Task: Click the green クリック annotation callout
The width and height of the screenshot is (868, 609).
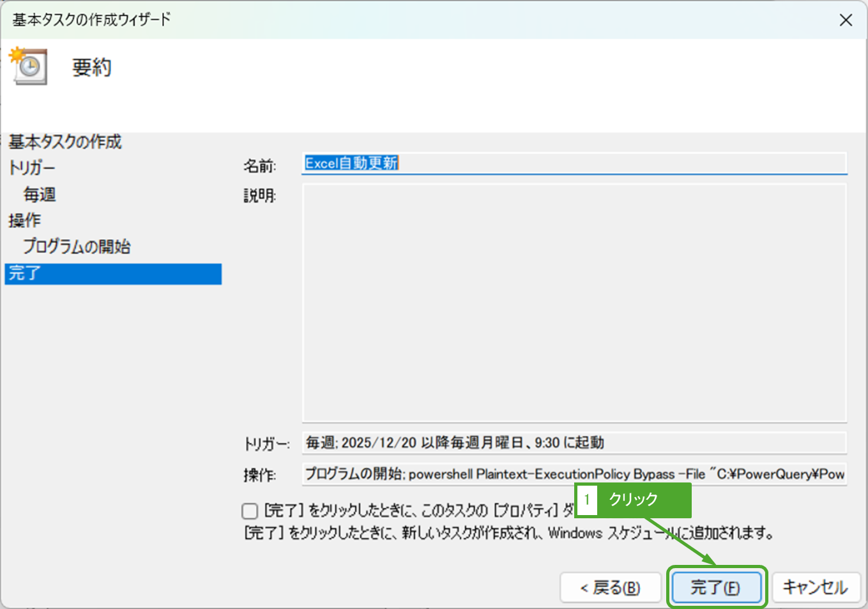Action: (643, 500)
